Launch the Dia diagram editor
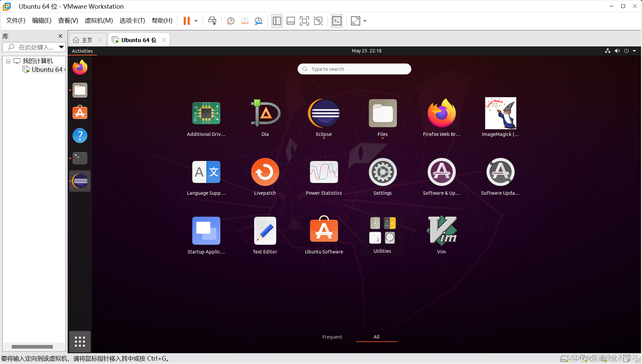 (x=265, y=118)
